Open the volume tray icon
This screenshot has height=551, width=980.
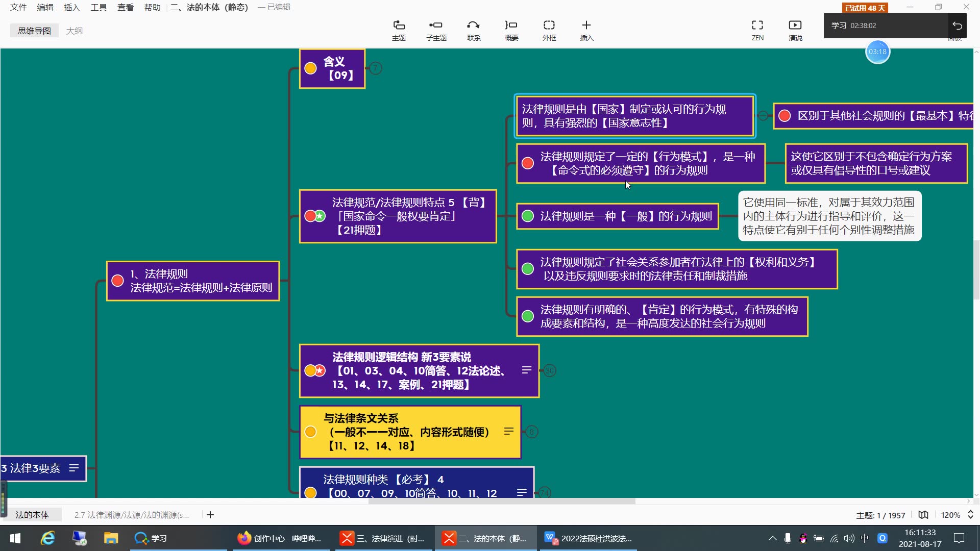point(849,538)
